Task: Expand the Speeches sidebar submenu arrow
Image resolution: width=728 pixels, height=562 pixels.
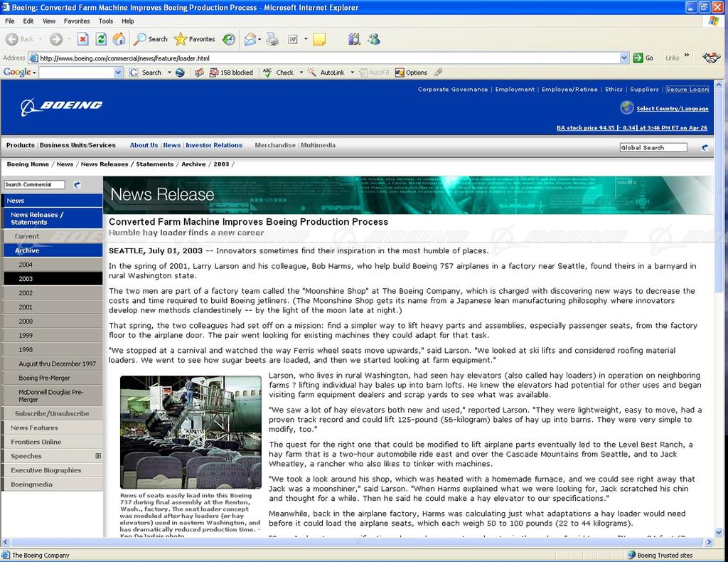Action: coord(98,456)
